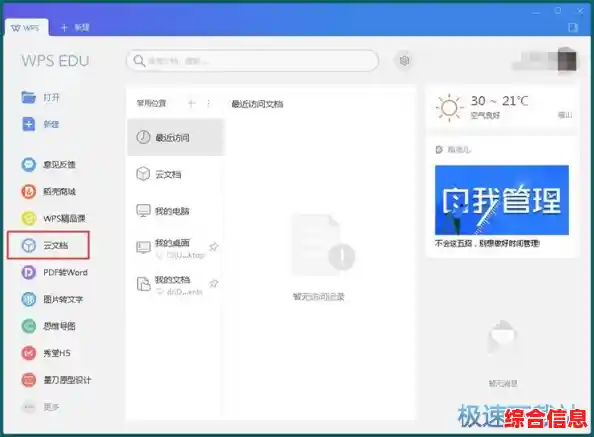Toggle the pin on 我的桌面
Screen dimensions: 594x437
pos(214,247)
